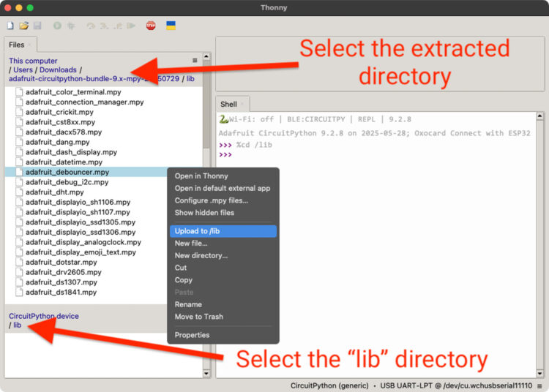Click the Step over icon
This screenshot has width=549, height=392.
pos(91,26)
